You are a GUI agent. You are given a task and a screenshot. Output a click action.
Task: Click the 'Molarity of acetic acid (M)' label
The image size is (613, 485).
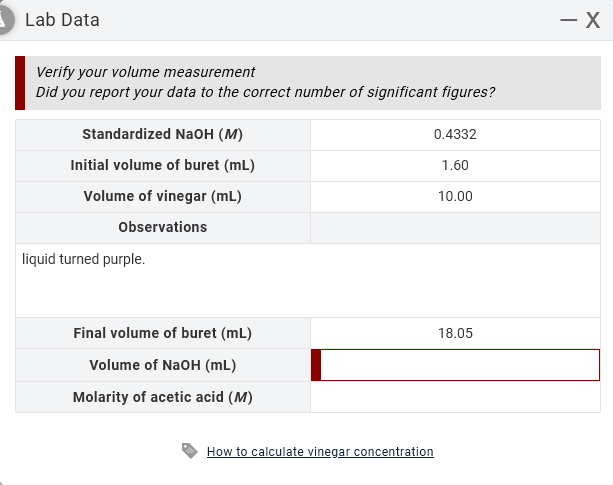[x=163, y=397]
